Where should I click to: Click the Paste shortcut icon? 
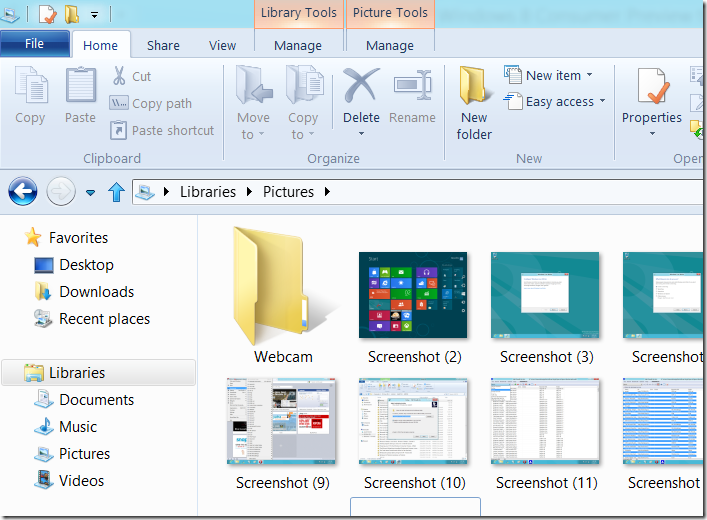coord(119,130)
